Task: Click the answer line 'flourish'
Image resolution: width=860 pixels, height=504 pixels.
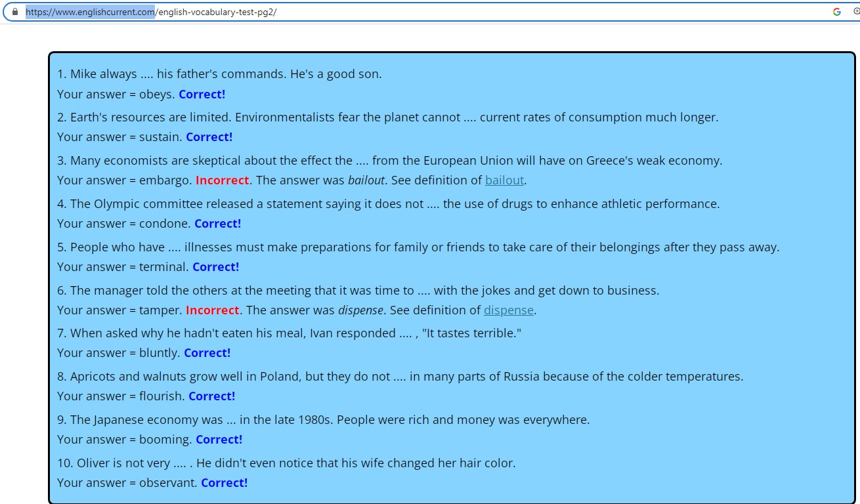Action: (x=146, y=396)
